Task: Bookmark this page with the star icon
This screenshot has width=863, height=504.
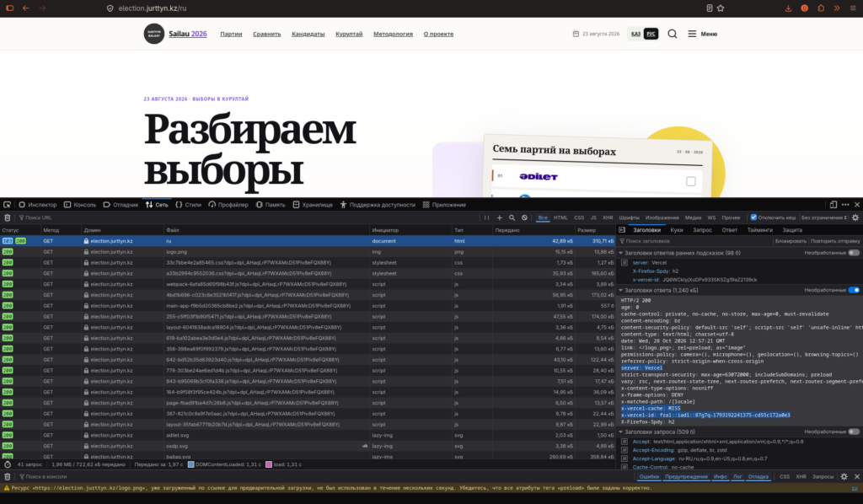Action: [721, 8]
